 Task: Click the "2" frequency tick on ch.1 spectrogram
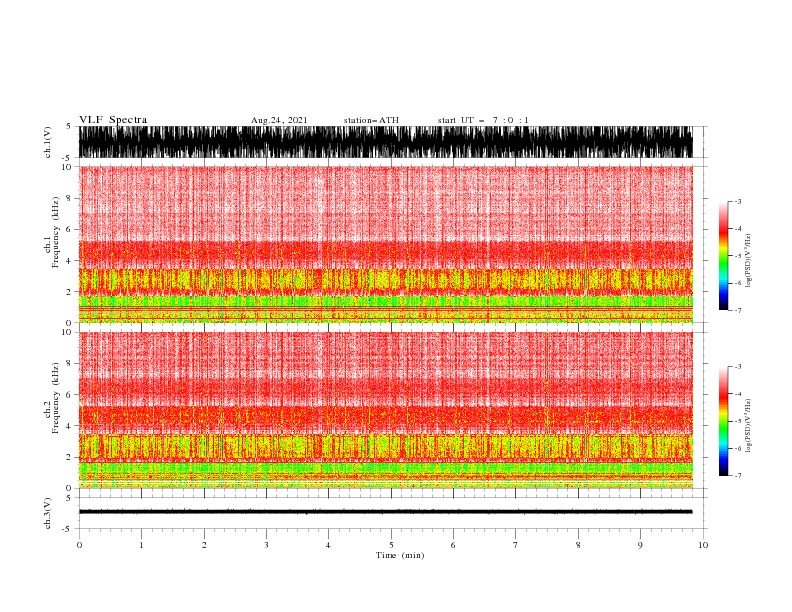[x=70, y=292]
